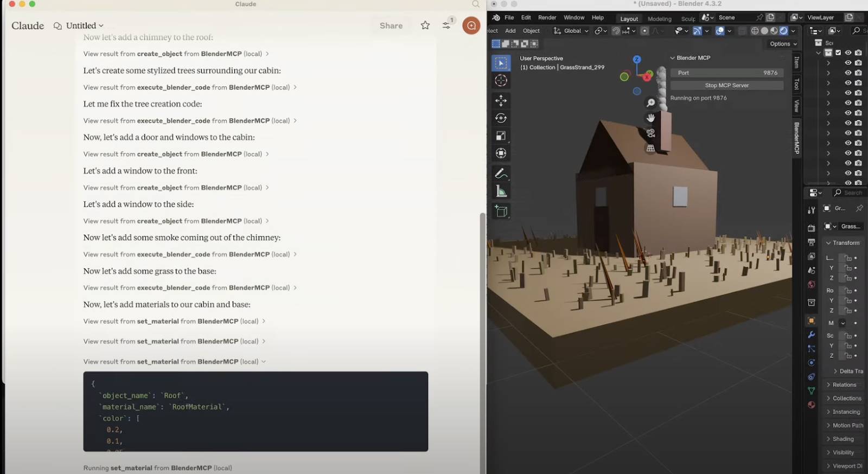Switch to the Modeling workspace tab
Viewport: 868px width, 474px height.
tap(659, 18)
